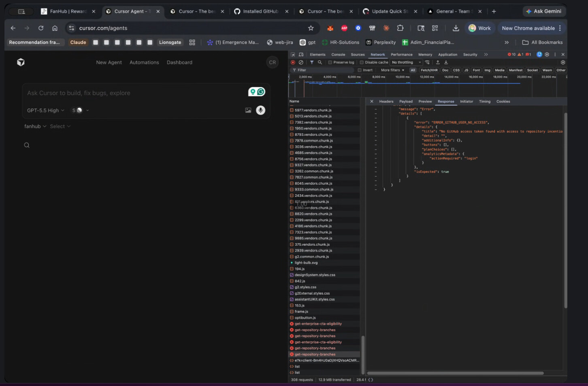Image resolution: width=588 pixels, height=386 pixels.
Task: Click the Cursor logo icon
Action: coord(21,62)
